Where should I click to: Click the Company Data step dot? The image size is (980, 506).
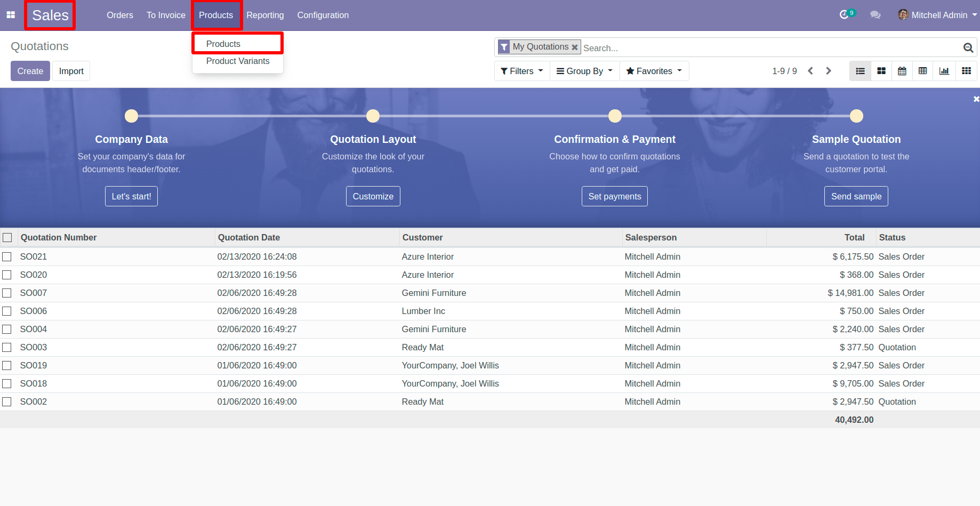[131, 116]
